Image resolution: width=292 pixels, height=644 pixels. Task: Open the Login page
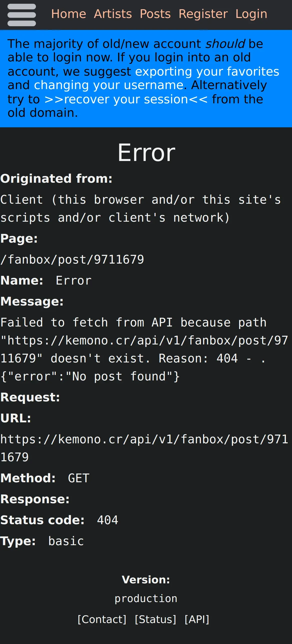(251, 14)
